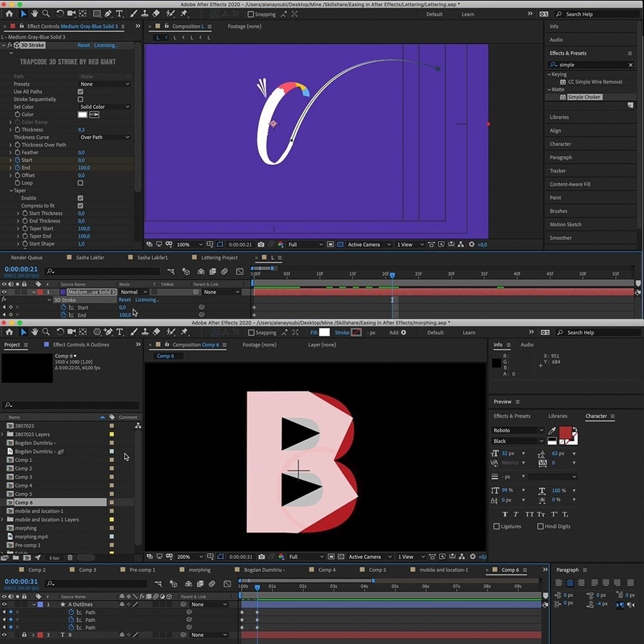Open the Normal blending mode dropdown
The image size is (644, 644).
click(133, 292)
